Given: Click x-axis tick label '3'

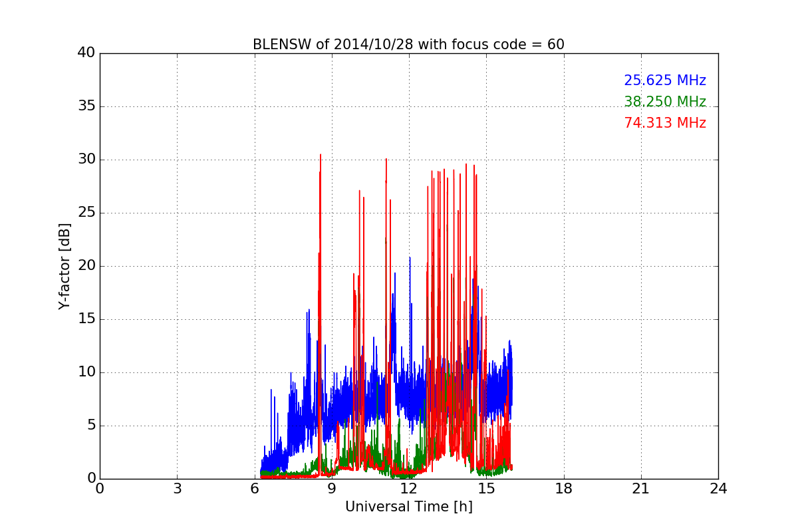Looking at the screenshot, I should (x=177, y=489).
